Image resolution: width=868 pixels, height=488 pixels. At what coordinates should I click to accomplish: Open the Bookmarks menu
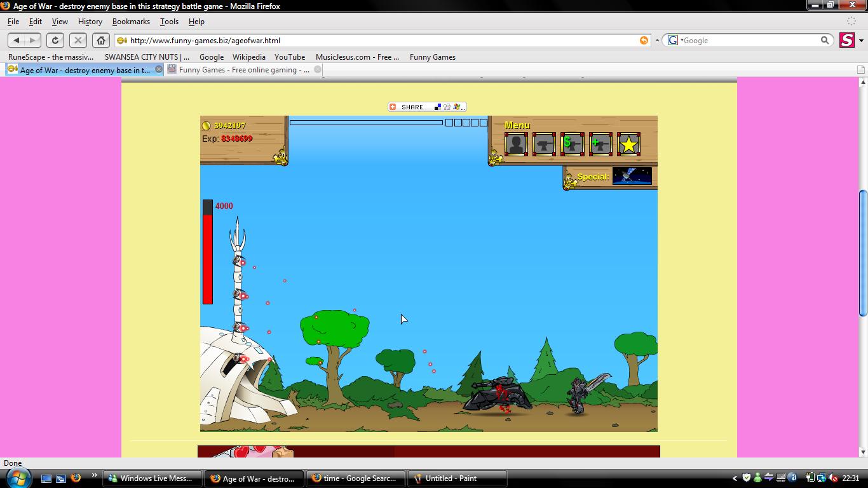[131, 21]
